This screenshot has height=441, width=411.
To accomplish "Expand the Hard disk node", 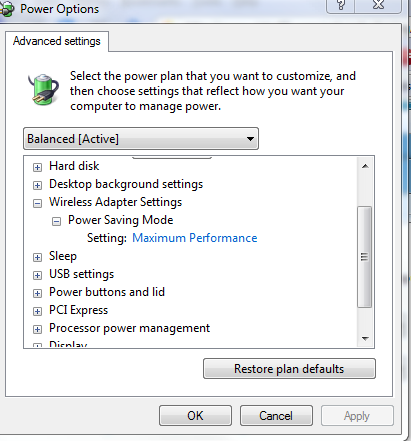I will pyautogui.click(x=37, y=167).
